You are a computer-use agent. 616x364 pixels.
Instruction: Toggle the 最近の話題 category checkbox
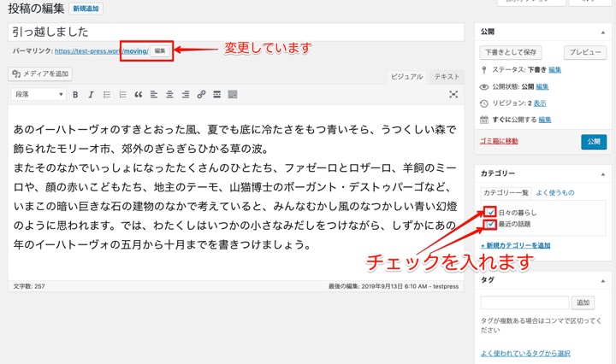click(490, 225)
